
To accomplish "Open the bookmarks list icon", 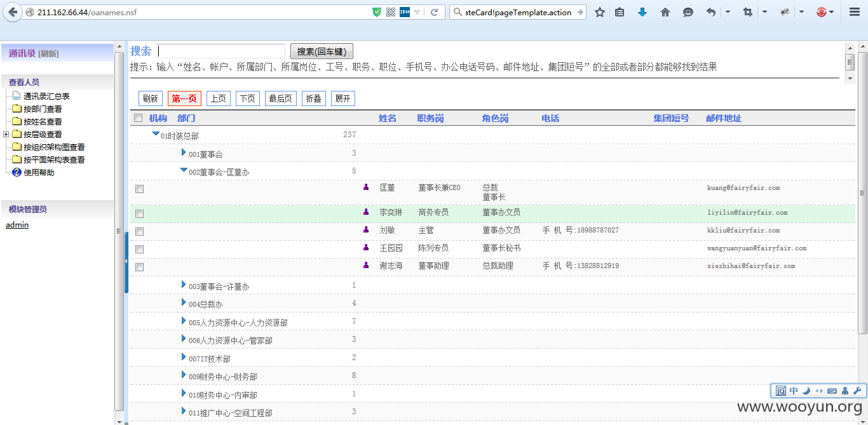I will [x=620, y=12].
